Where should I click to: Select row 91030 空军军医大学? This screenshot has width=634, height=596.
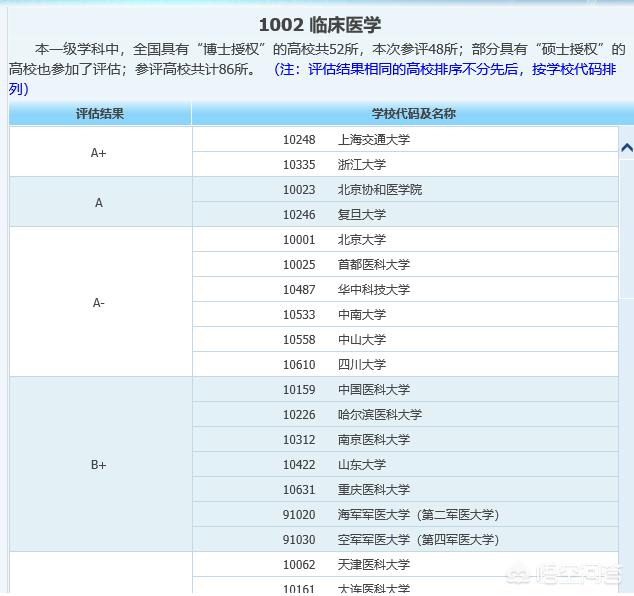point(405,539)
